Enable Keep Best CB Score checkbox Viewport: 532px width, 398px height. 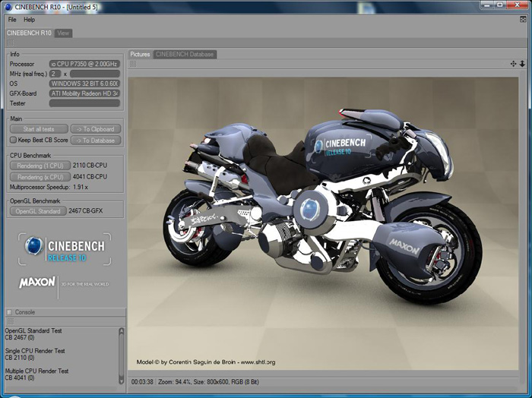pos(13,140)
